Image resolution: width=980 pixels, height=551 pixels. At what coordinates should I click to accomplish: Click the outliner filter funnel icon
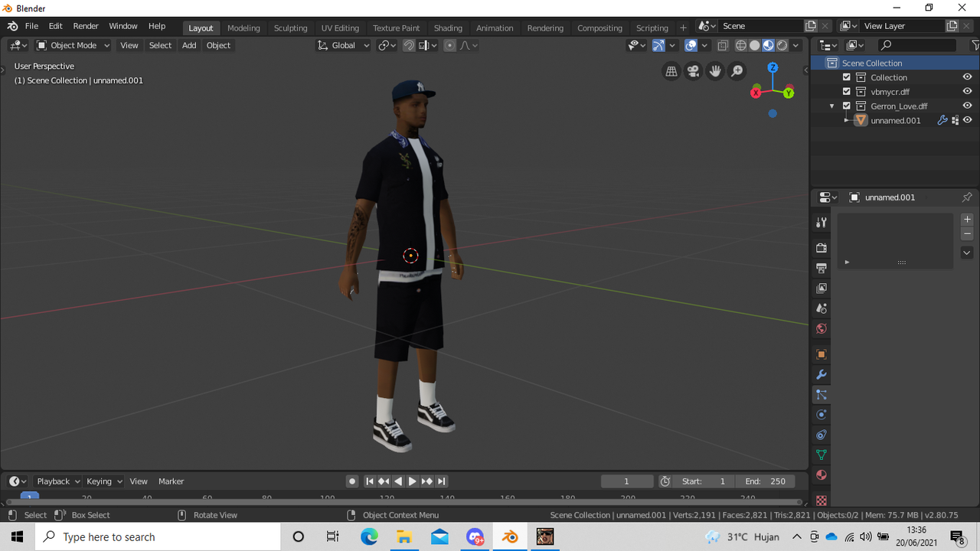coord(975,45)
